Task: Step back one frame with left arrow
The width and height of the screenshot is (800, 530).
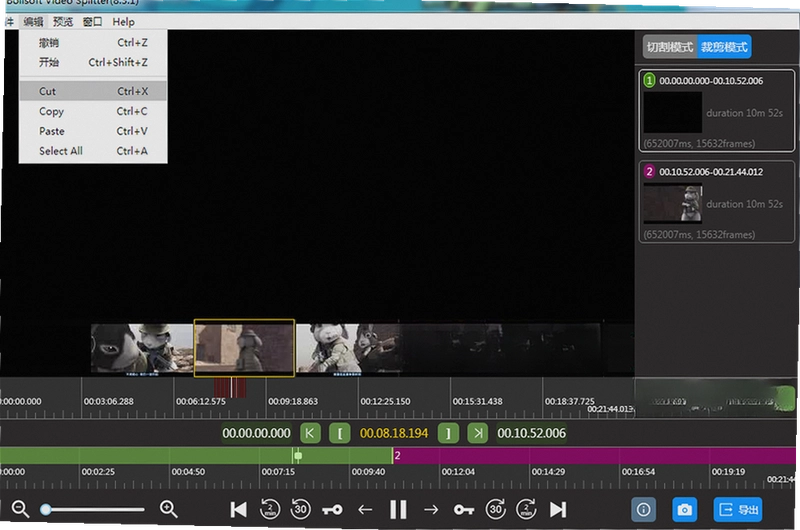Action: (x=365, y=509)
